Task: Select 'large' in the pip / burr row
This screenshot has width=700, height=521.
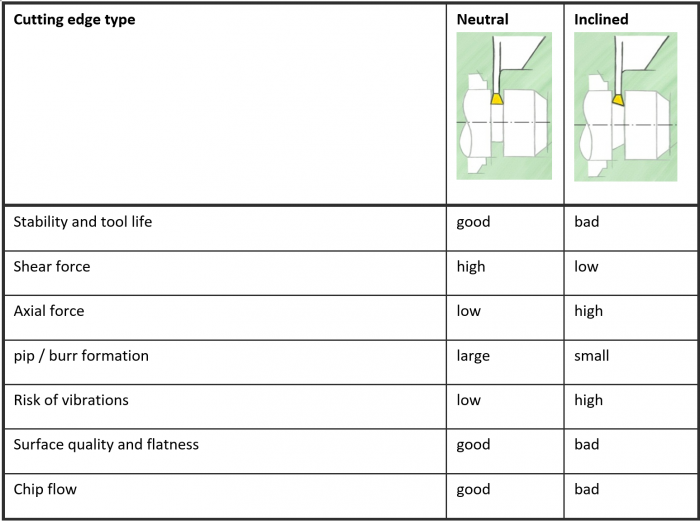Action: (x=473, y=355)
